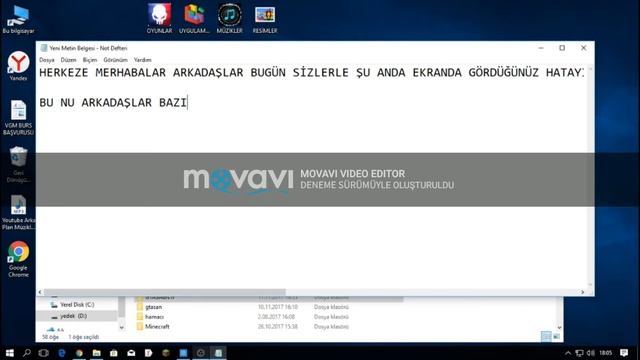
Task: Open Minecraft block icon in taskbar
Action: (x=166, y=353)
